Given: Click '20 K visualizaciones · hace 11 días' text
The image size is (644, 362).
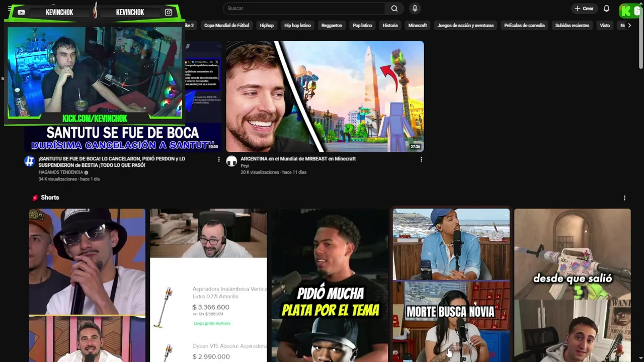Looking at the screenshot, I should click(x=273, y=172).
